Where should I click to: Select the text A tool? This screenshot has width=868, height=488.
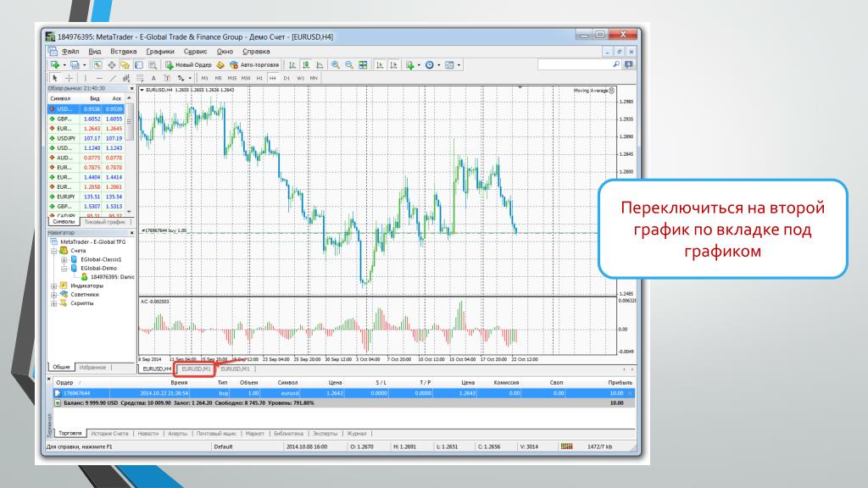coord(153,78)
